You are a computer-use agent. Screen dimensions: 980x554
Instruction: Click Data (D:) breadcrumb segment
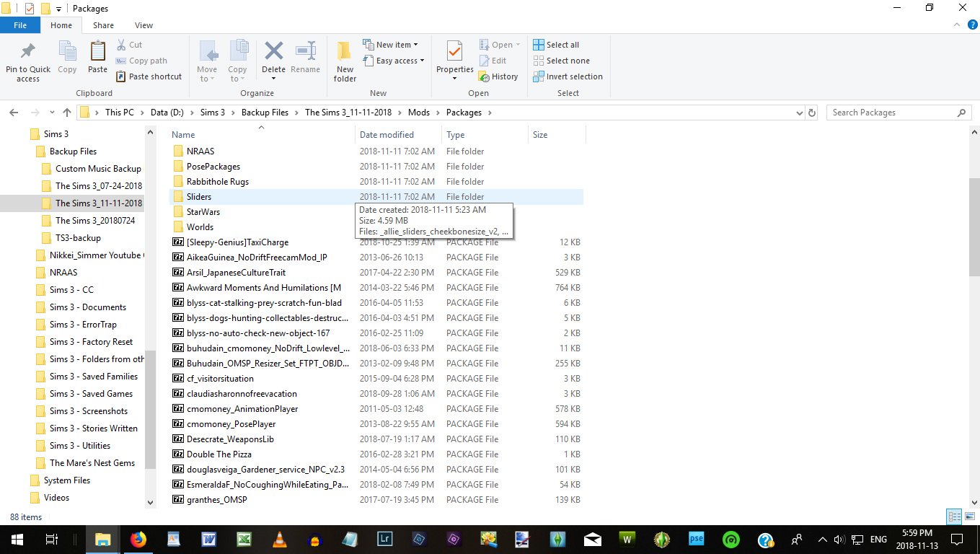167,113
